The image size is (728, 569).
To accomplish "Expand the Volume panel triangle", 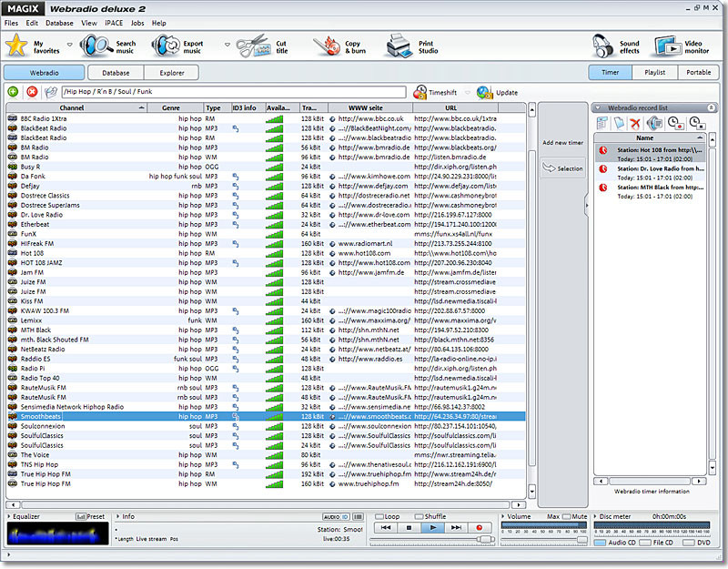I will [x=503, y=516].
